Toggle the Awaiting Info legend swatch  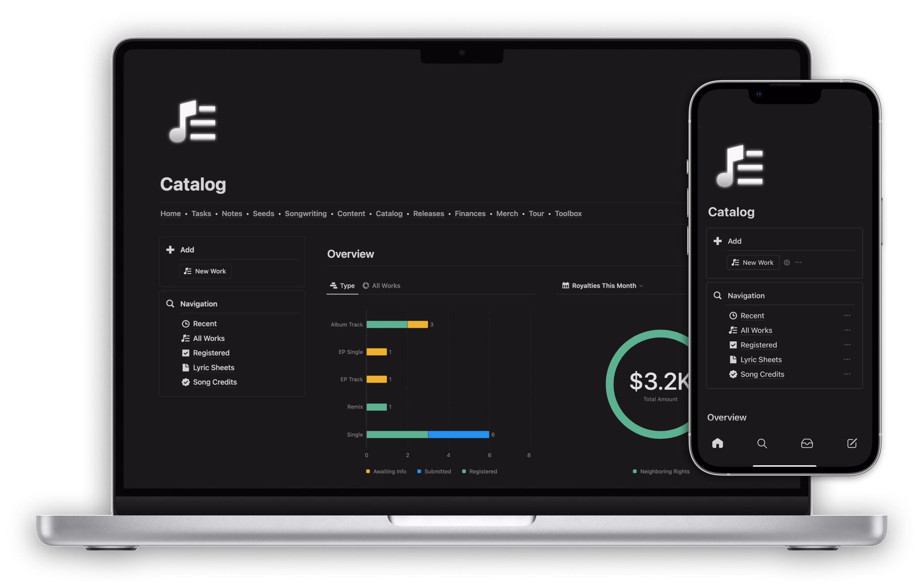pos(368,472)
